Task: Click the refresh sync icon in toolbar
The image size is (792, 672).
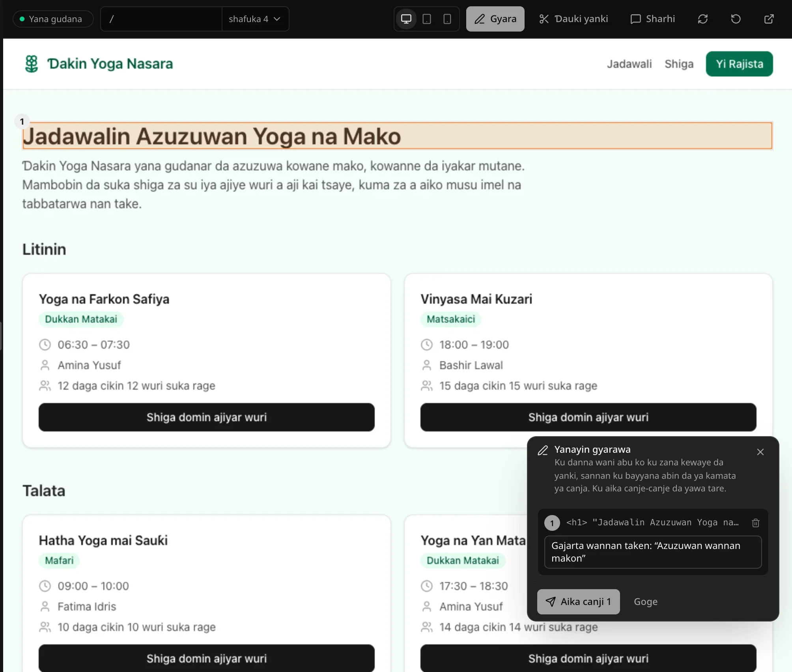Action: pos(702,19)
